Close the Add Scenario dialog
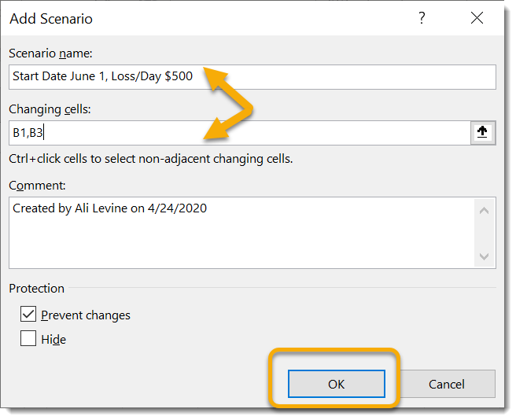Viewport: 516px width, 420px height. point(475,17)
